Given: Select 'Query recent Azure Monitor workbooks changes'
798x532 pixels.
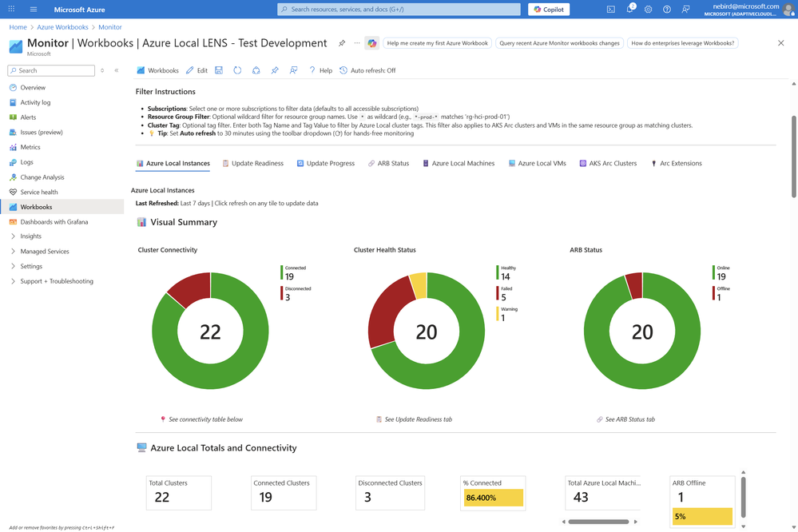Looking at the screenshot, I should click(x=559, y=43).
